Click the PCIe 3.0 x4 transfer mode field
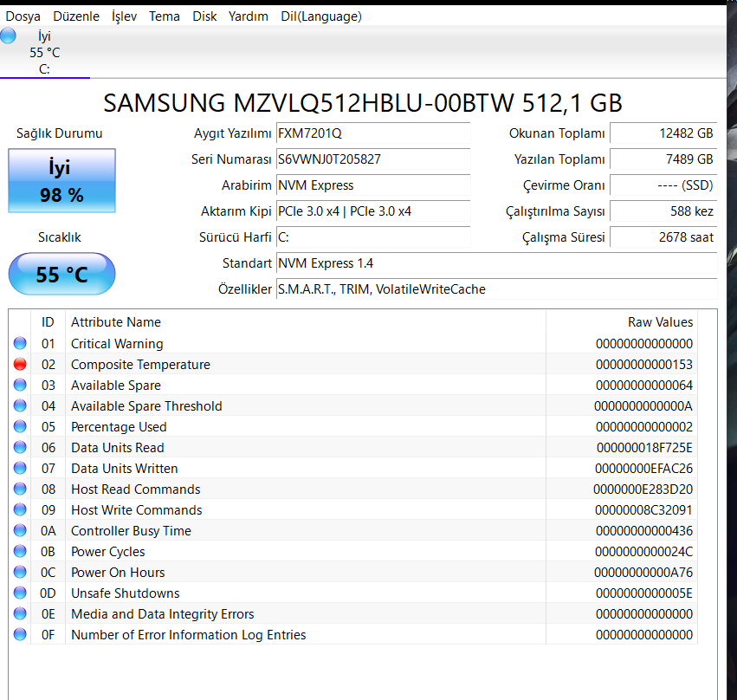Viewport: 737px width, 700px height. 373,211
